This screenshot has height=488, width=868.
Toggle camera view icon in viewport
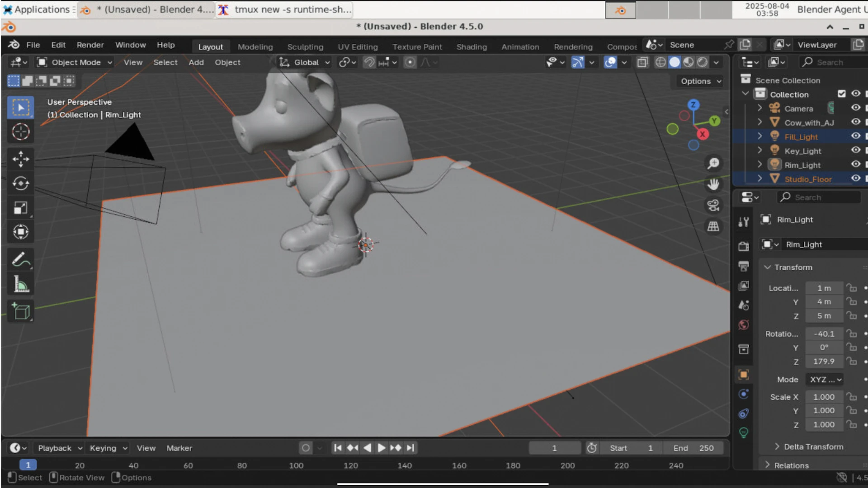coord(713,206)
